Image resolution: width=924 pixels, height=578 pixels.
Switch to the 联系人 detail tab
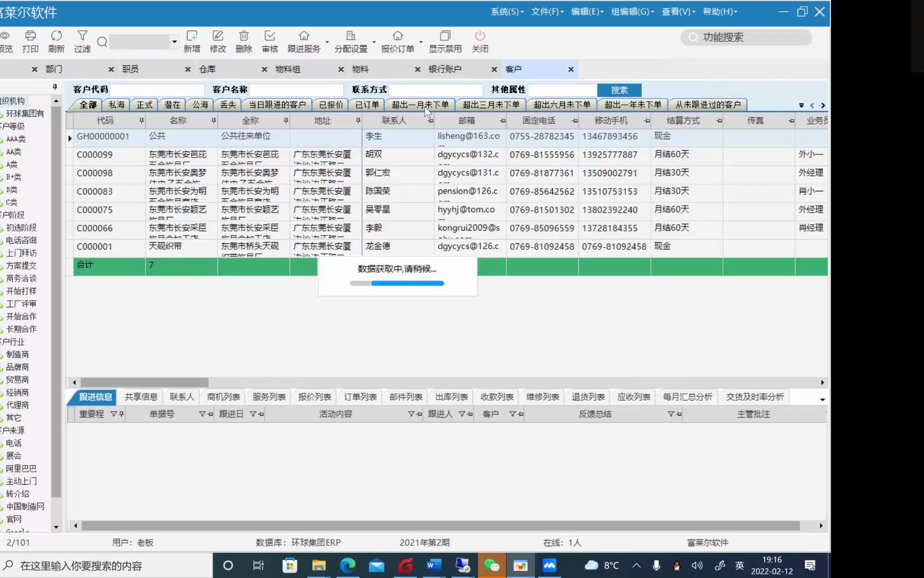coord(182,397)
